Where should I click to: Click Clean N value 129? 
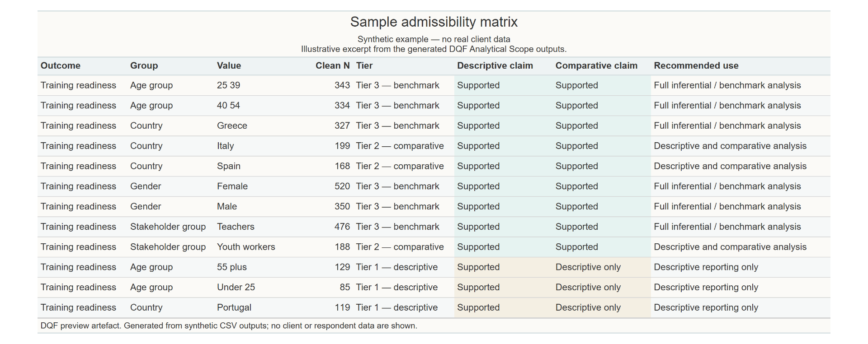pyautogui.click(x=342, y=267)
